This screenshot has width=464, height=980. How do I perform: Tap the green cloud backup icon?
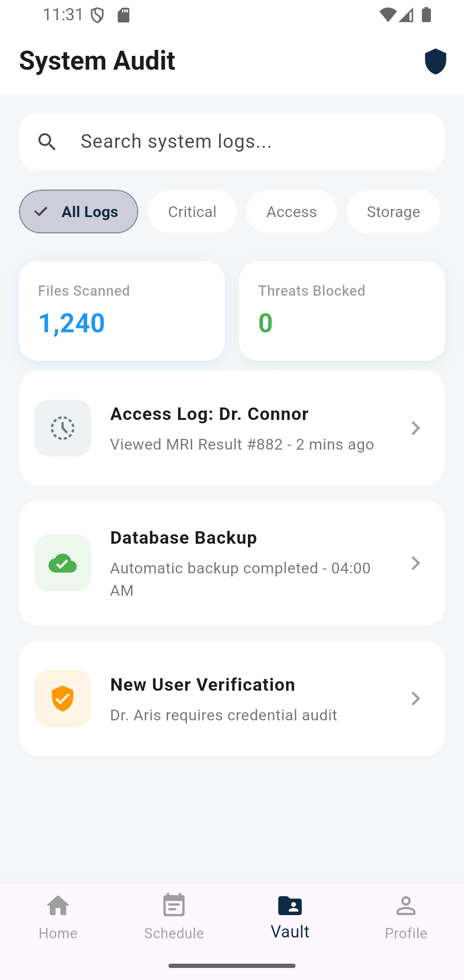click(x=63, y=563)
